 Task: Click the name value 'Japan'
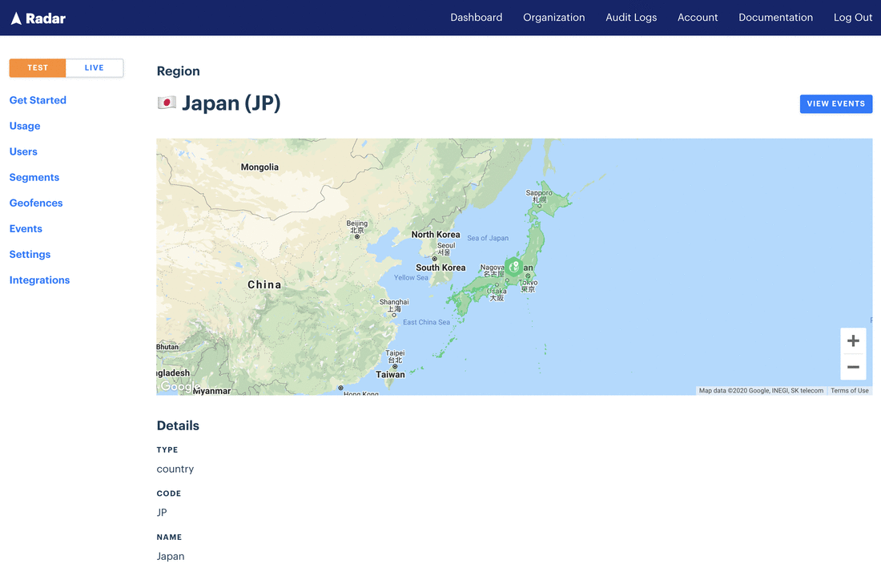coord(171,557)
